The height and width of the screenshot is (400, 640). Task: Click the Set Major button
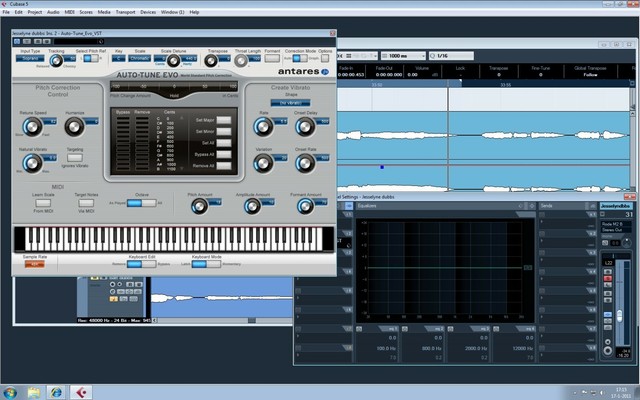click(224, 120)
